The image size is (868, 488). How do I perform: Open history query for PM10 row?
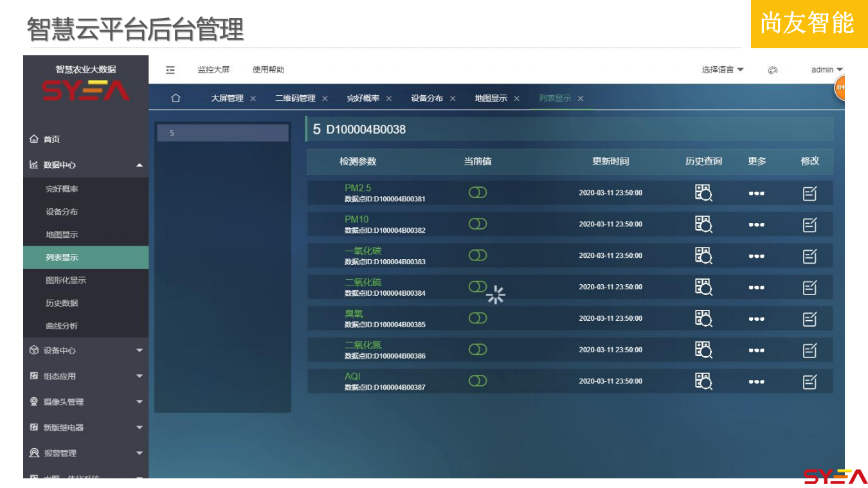click(x=703, y=224)
